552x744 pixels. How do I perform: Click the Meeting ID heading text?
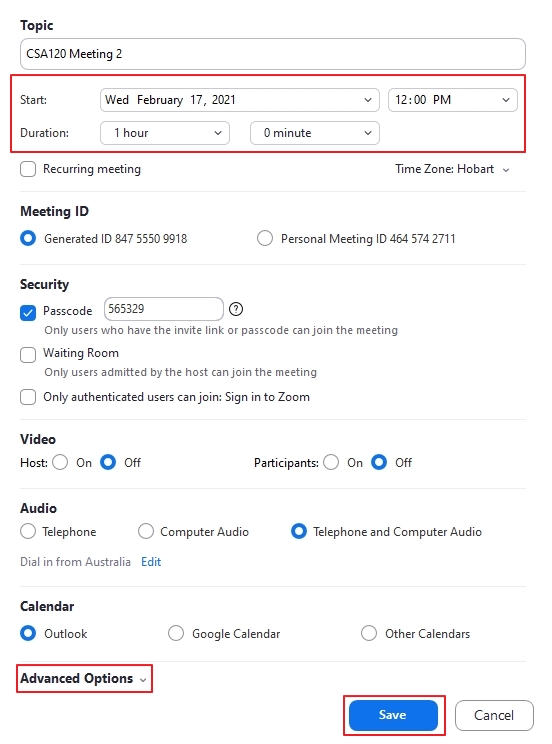click(55, 211)
